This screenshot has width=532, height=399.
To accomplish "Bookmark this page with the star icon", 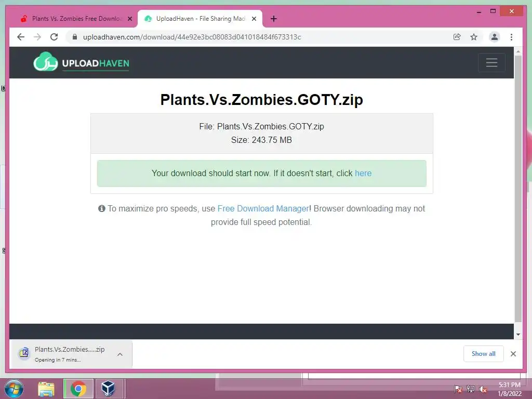I will (x=474, y=37).
